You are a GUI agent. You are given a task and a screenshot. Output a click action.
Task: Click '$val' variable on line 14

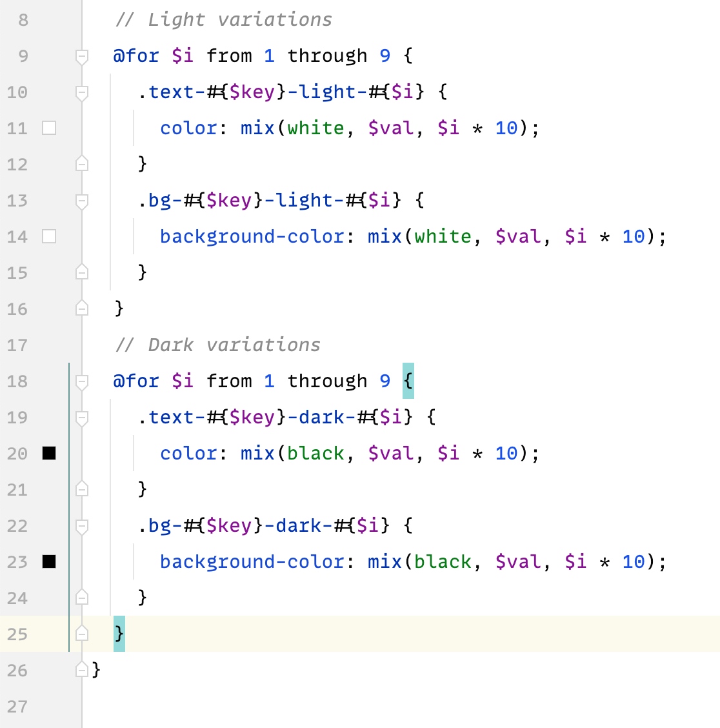(518, 237)
